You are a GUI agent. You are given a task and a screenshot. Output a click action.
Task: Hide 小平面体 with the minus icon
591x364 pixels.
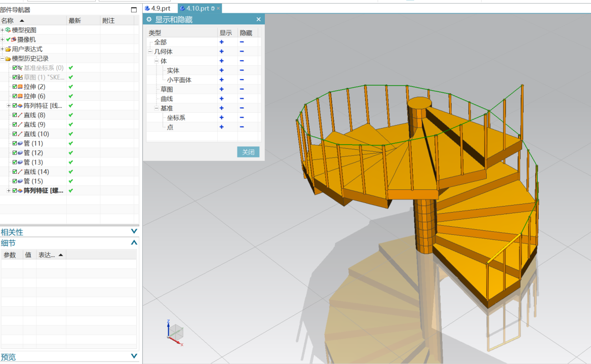pyautogui.click(x=242, y=80)
